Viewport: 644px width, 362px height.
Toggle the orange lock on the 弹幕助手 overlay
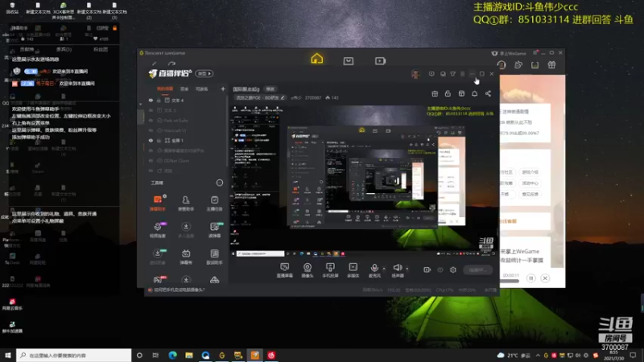(x=114, y=28)
